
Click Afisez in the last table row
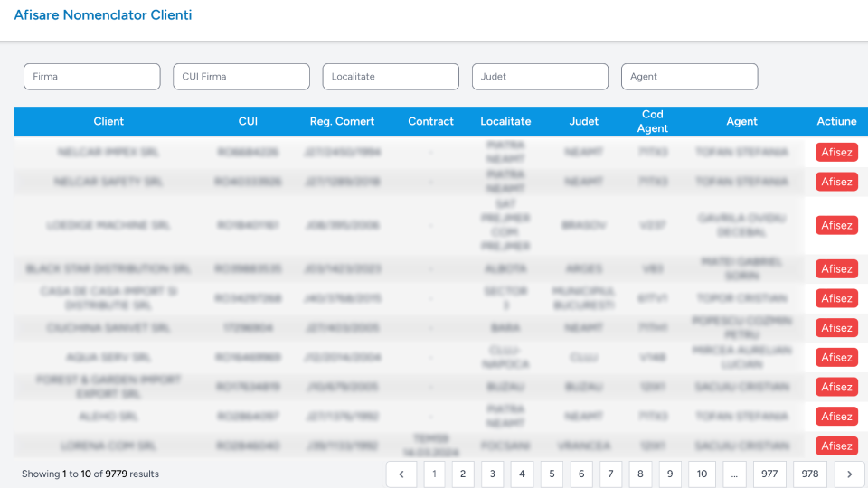836,446
